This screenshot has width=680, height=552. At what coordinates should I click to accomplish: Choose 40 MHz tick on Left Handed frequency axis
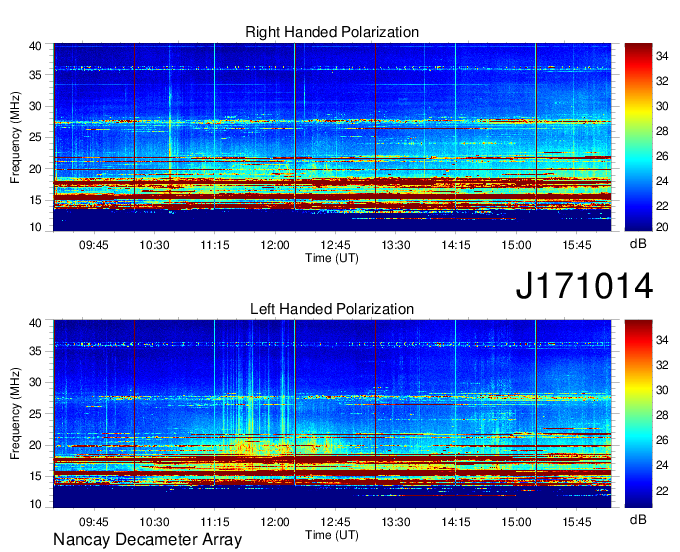pos(35,323)
